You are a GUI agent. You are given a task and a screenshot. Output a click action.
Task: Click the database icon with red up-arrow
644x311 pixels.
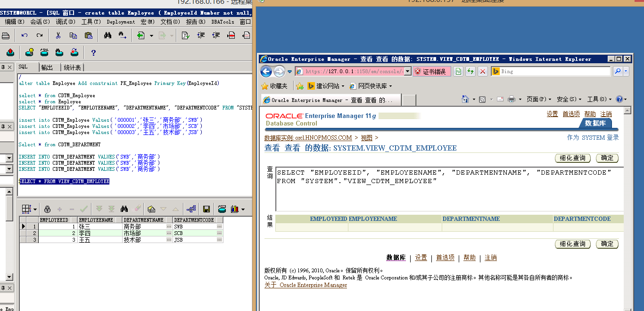[10, 52]
